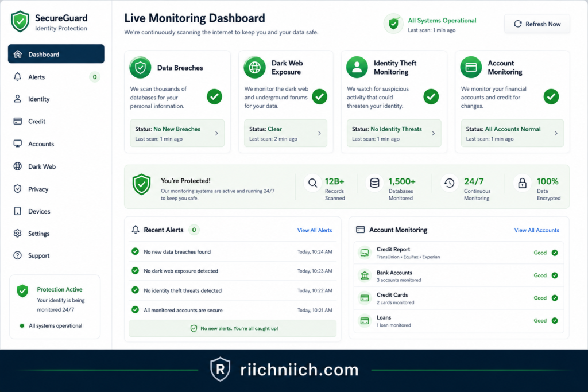The image size is (588, 392).
Task: Click the Refresh Now button
Action: (537, 24)
